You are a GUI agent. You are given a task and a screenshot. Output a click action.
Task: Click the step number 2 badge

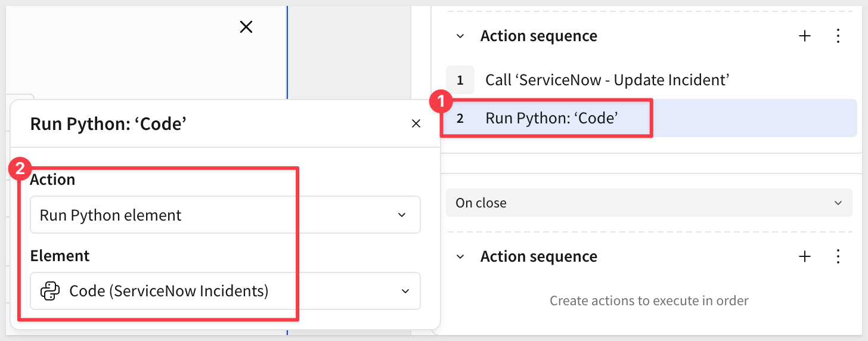[x=460, y=118]
